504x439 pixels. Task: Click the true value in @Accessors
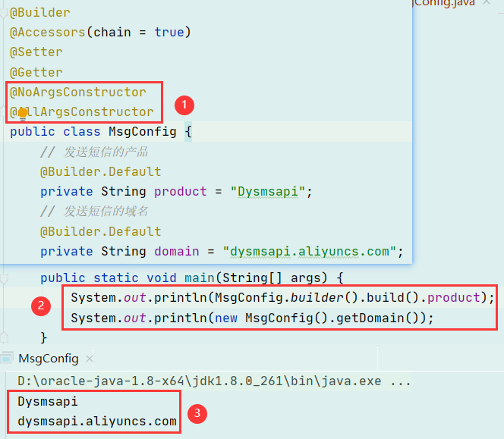click(x=169, y=33)
